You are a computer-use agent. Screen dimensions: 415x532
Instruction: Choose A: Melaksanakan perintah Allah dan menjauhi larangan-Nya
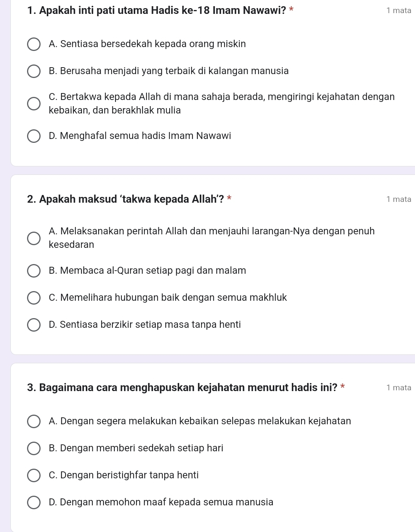coord(34,238)
